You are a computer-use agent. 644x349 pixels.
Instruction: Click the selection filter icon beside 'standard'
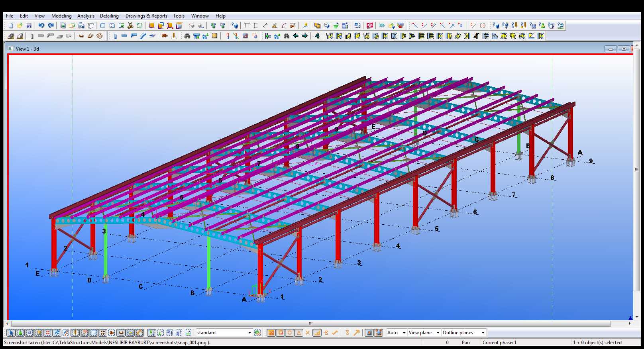(x=257, y=333)
